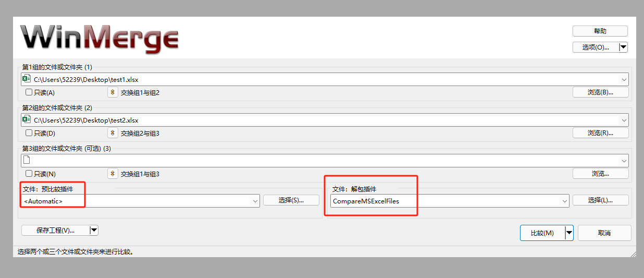The height and width of the screenshot is (278, 644).
Task: Choose prediffer plugin with 选择(S)...
Action: click(x=291, y=200)
